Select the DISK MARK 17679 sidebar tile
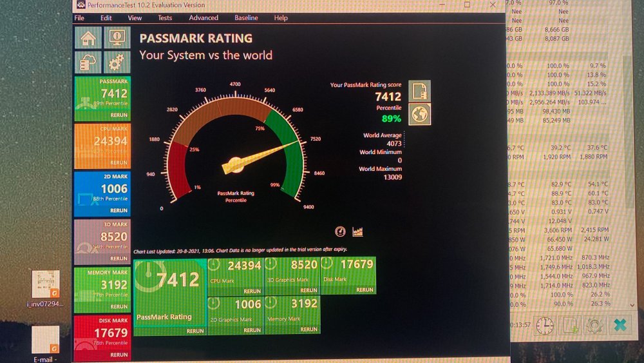 102,338
